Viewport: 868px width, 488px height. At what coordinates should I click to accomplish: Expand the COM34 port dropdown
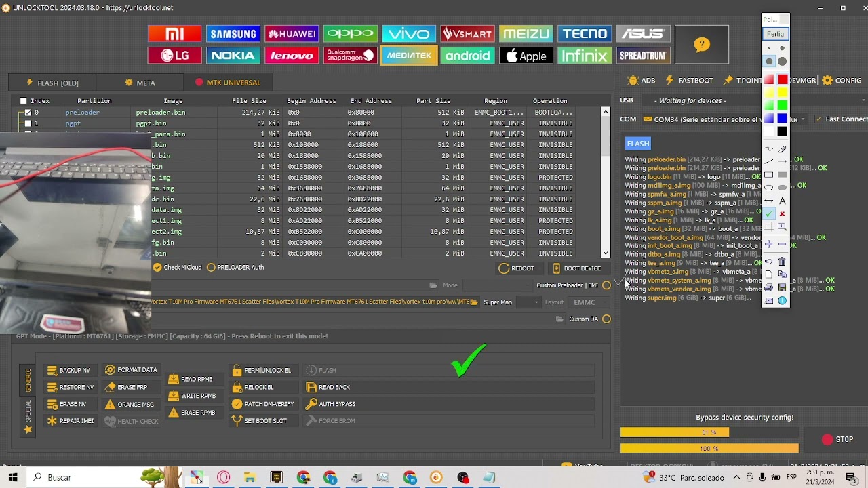pyautogui.click(x=802, y=119)
